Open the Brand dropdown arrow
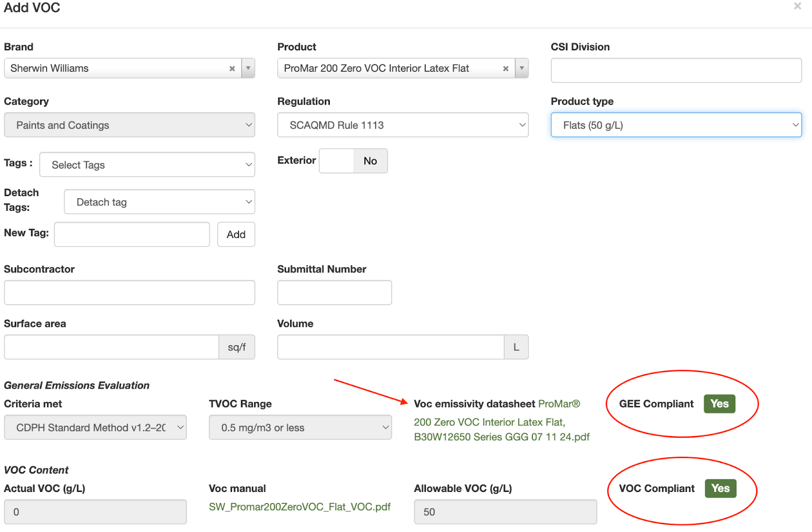This screenshot has width=812, height=532. (248, 69)
